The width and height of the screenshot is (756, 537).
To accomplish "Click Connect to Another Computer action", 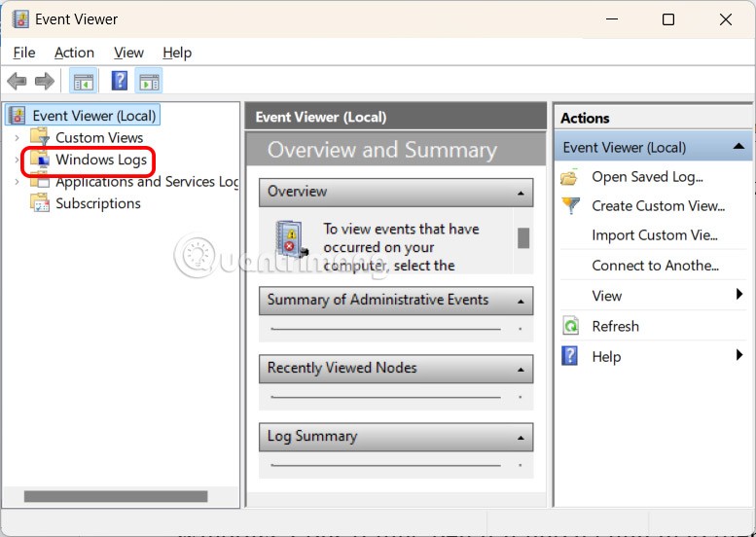I will pos(655,266).
